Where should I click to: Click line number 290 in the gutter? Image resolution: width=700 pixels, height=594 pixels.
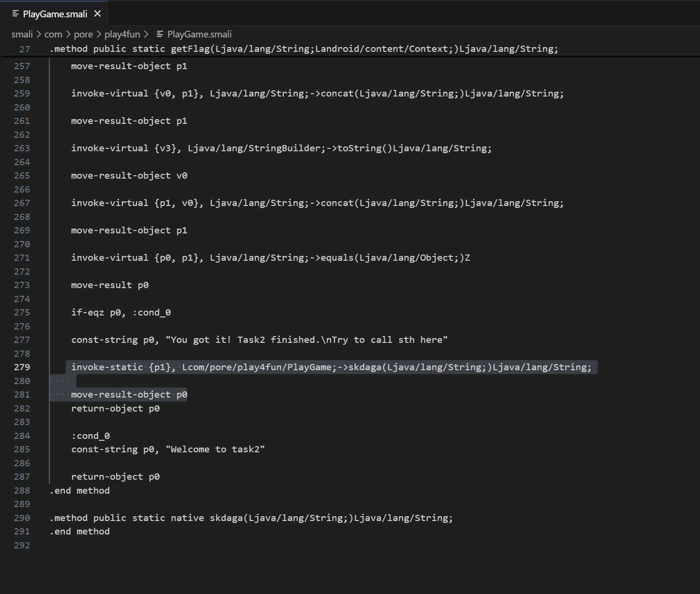[x=22, y=518]
